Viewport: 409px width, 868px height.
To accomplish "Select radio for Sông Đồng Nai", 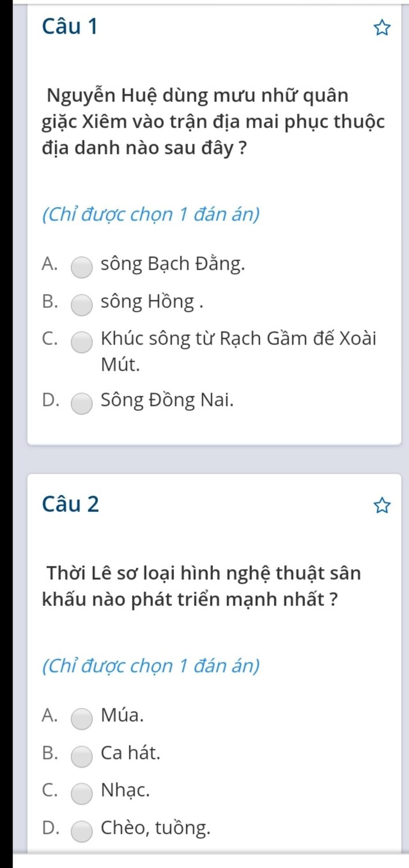I will (82, 403).
